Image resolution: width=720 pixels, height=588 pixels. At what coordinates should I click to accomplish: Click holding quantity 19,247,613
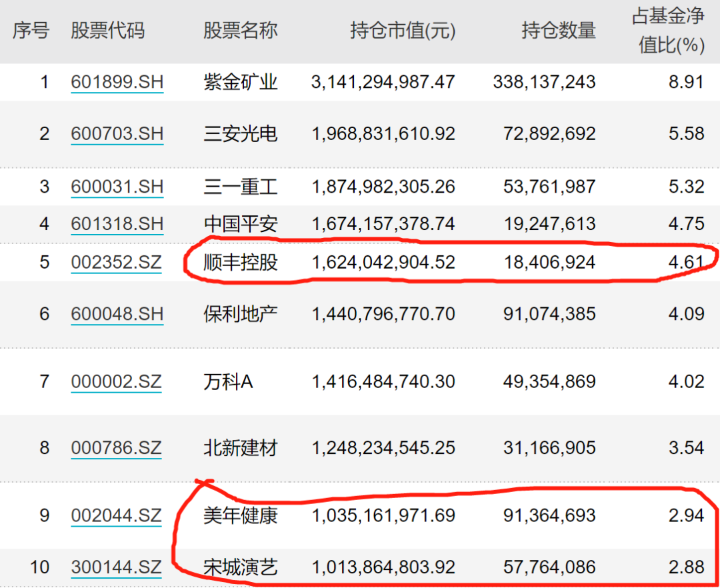click(x=549, y=224)
